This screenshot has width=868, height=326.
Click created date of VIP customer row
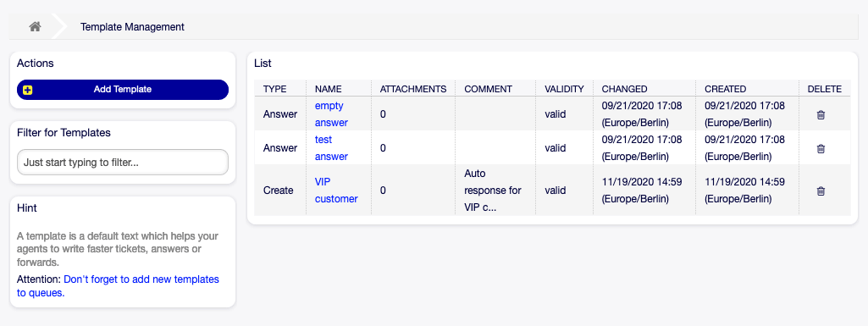[x=744, y=190]
